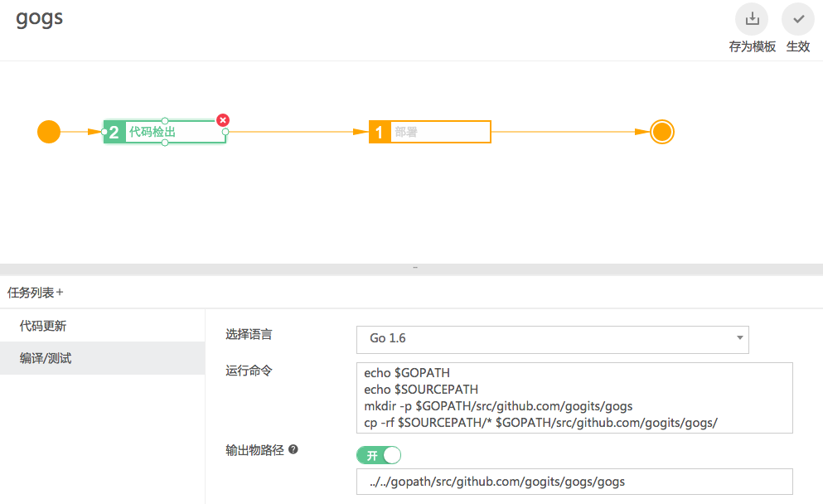The width and height of the screenshot is (823, 504).
Task: Click the 输出物路径 help question icon
Action: pos(293,449)
